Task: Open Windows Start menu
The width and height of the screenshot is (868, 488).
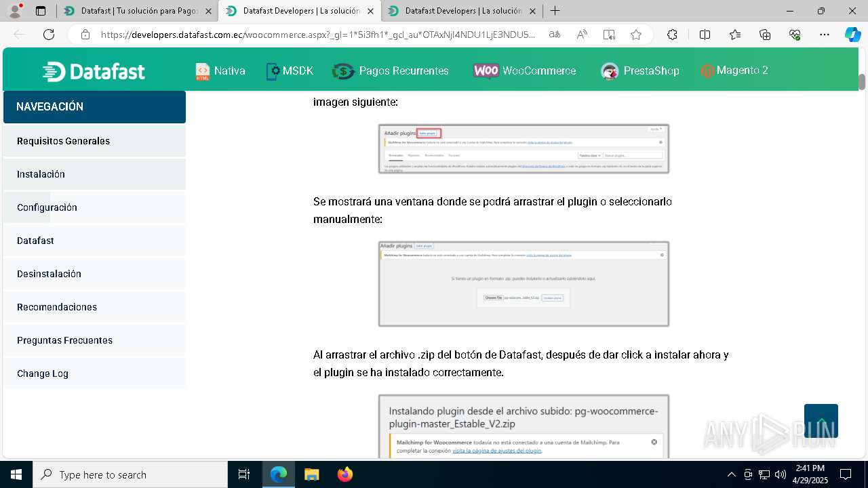Action: pyautogui.click(x=16, y=474)
